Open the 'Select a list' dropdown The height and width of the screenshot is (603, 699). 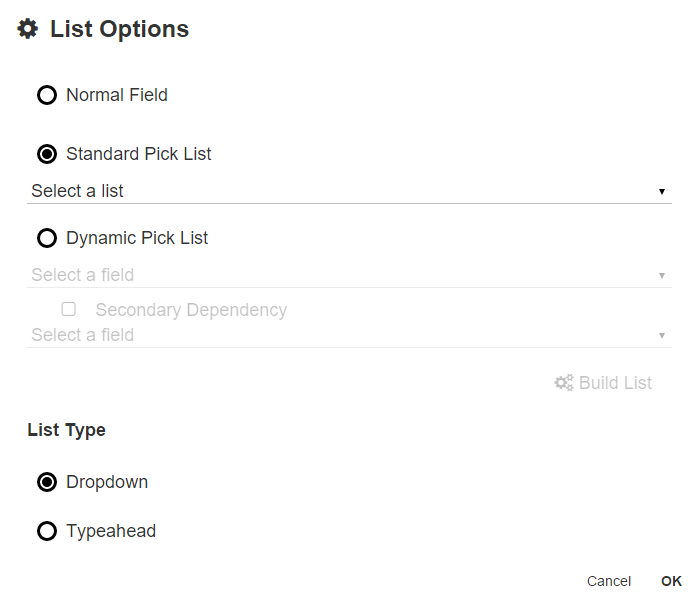(340, 191)
